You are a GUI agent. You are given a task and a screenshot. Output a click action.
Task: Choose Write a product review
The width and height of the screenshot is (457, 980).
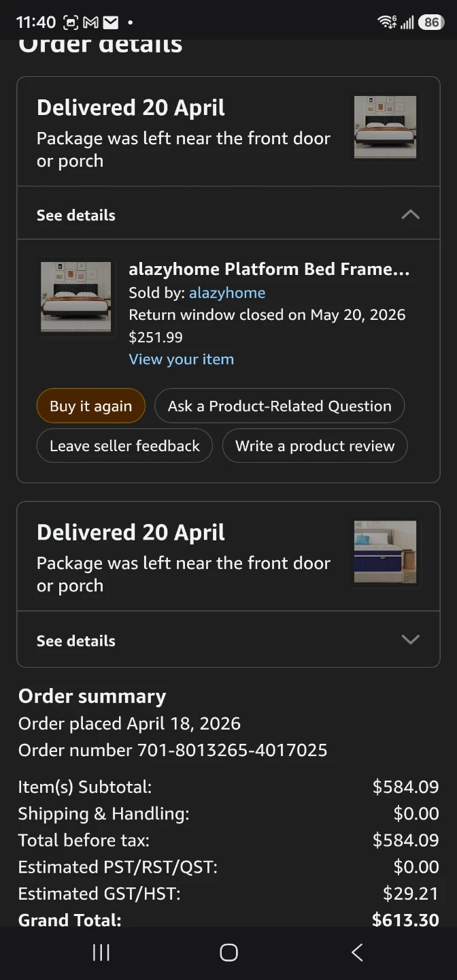pos(315,446)
